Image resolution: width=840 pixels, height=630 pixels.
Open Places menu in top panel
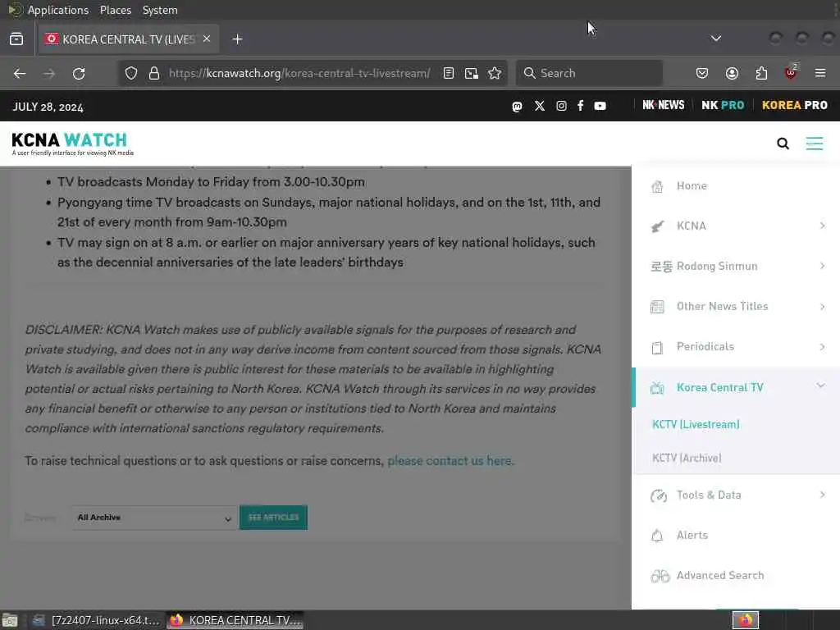[116, 10]
